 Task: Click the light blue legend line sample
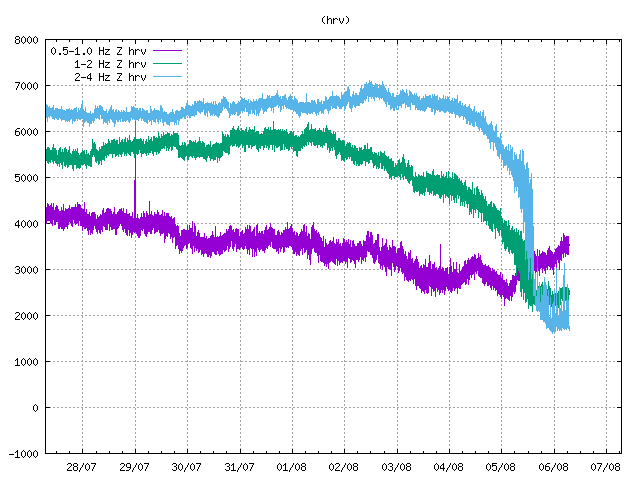click(x=167, y=77)
